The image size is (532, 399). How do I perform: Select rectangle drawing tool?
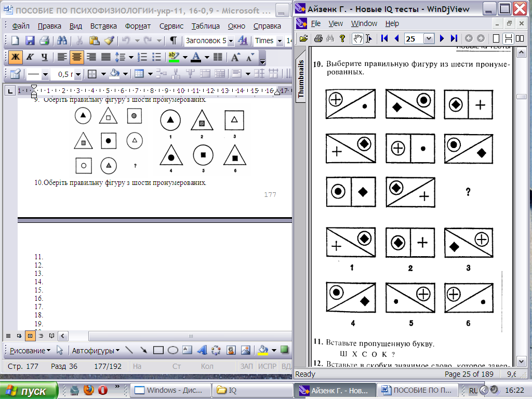[158, 350]
